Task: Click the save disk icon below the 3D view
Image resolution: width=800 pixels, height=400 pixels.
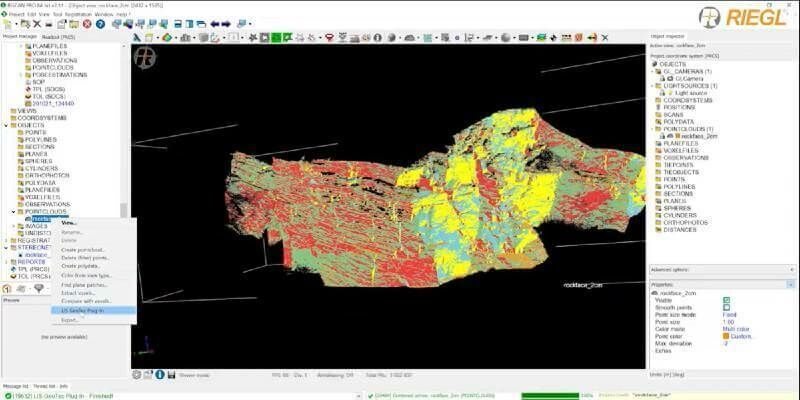Action: point(171,374)
